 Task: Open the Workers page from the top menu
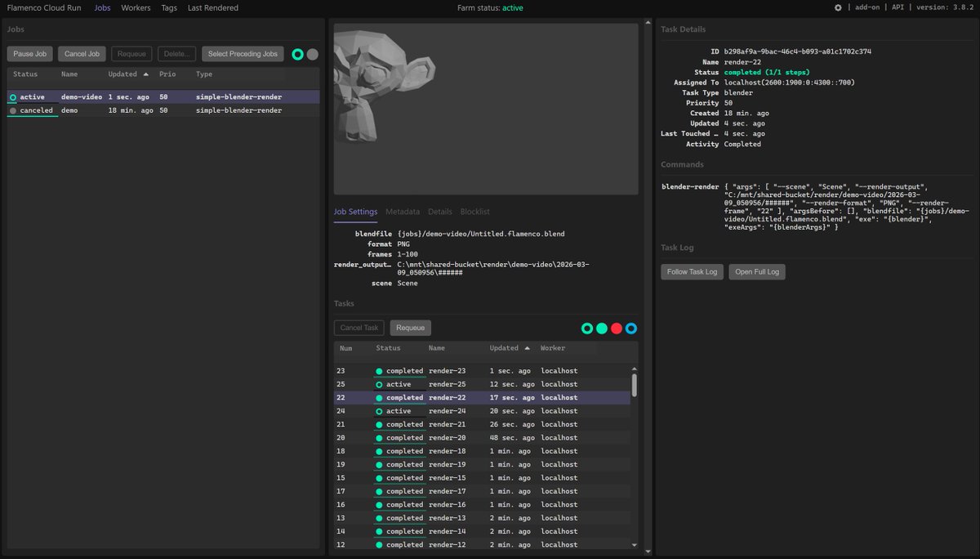136,7
